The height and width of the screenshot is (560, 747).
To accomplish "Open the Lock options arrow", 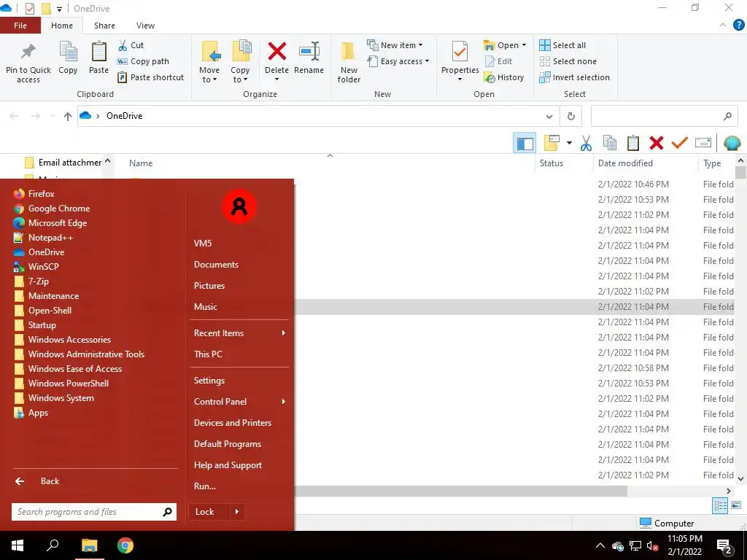I will [x=237, y=512].
